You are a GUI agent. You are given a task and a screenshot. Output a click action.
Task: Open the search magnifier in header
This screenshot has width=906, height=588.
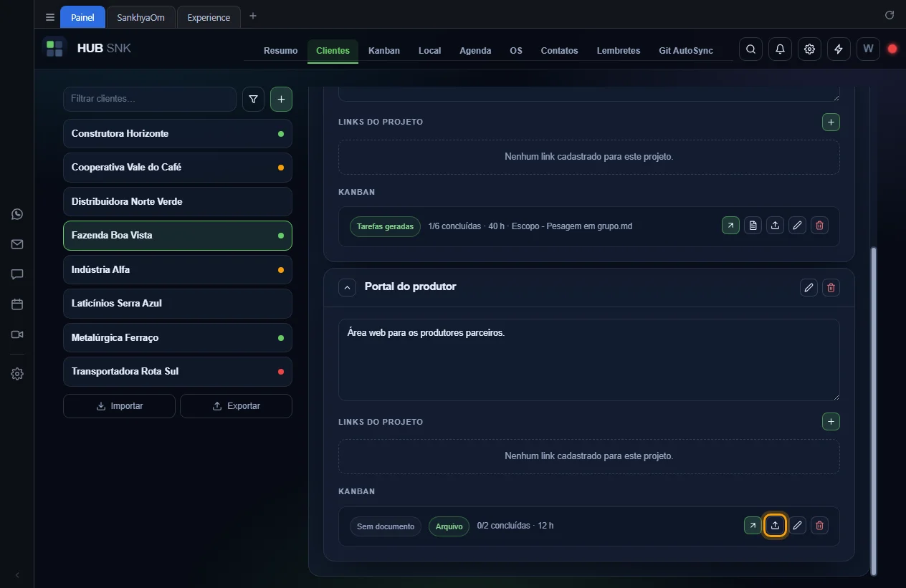point(750,49)
